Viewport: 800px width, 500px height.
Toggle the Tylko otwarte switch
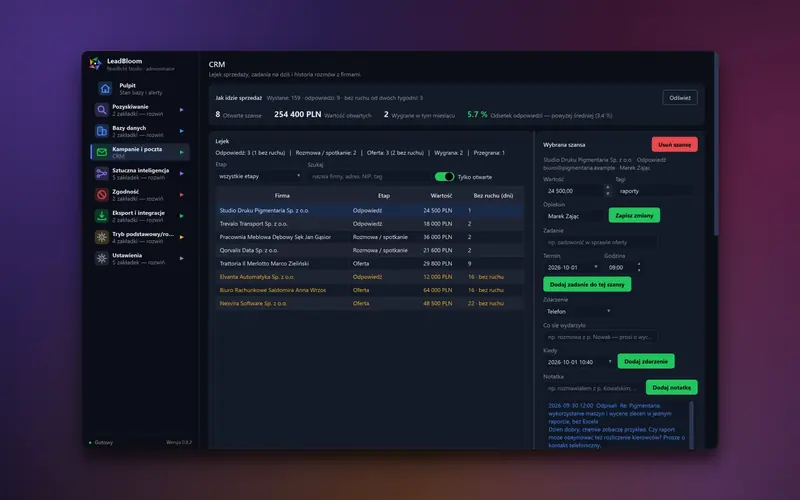[x=444, y=177]
